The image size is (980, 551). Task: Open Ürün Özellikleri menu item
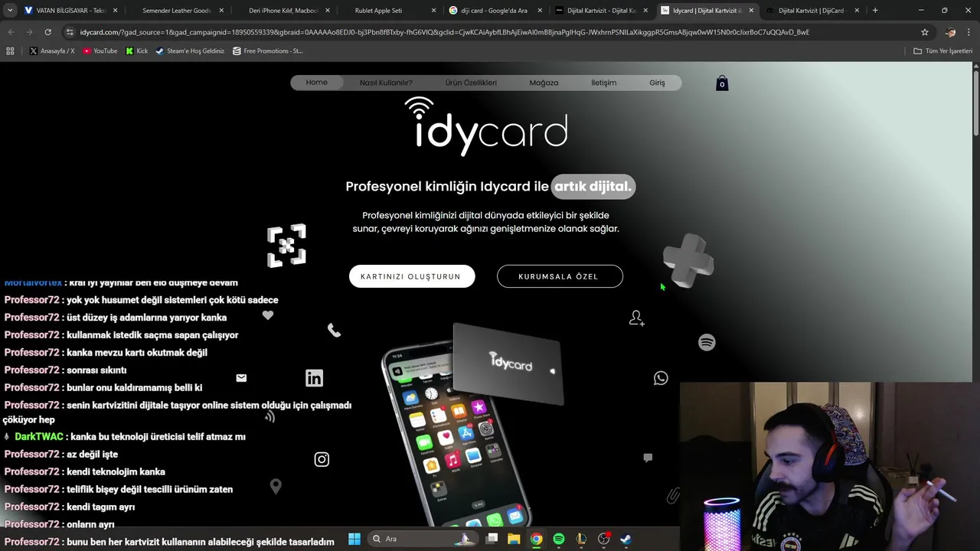[471, 83]
